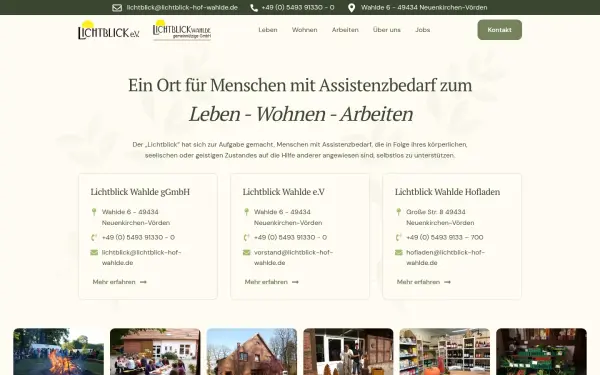Click the Leben - Wohnen - Arbeiten heading
The height and width of the screenshot is (375, 600).
(x=301, y=114)
